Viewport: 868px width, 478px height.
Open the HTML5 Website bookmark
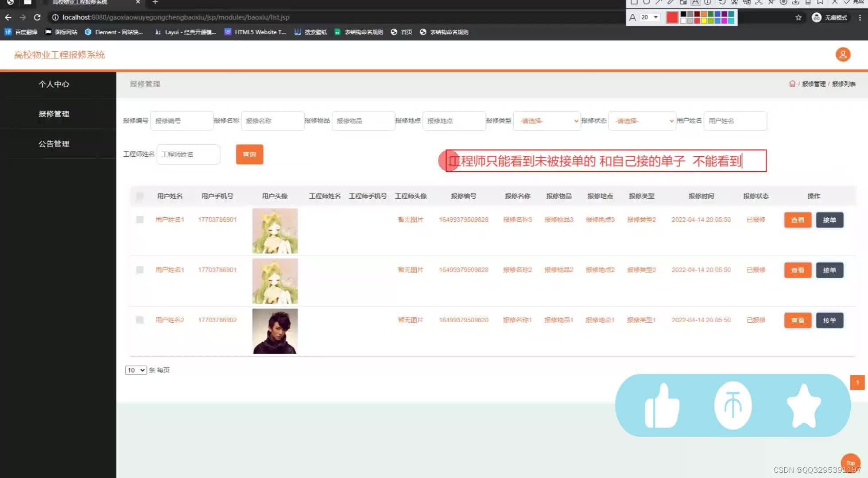pyautogui.click(x=255, y=32)
